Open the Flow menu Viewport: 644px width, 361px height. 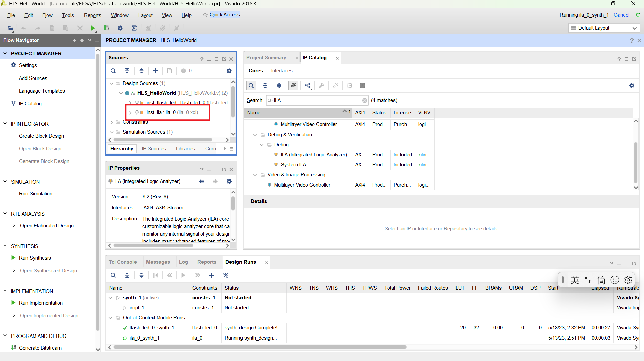click(47, 15)
